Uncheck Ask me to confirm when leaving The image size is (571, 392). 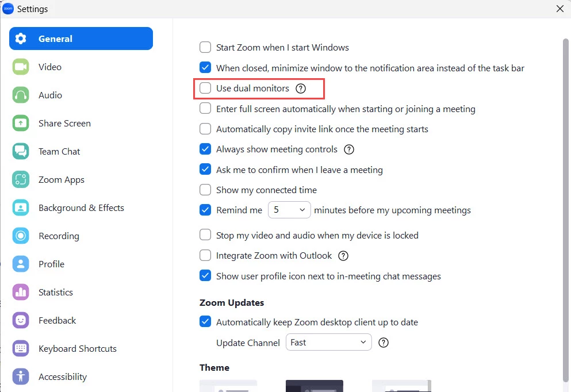(205, 169)
